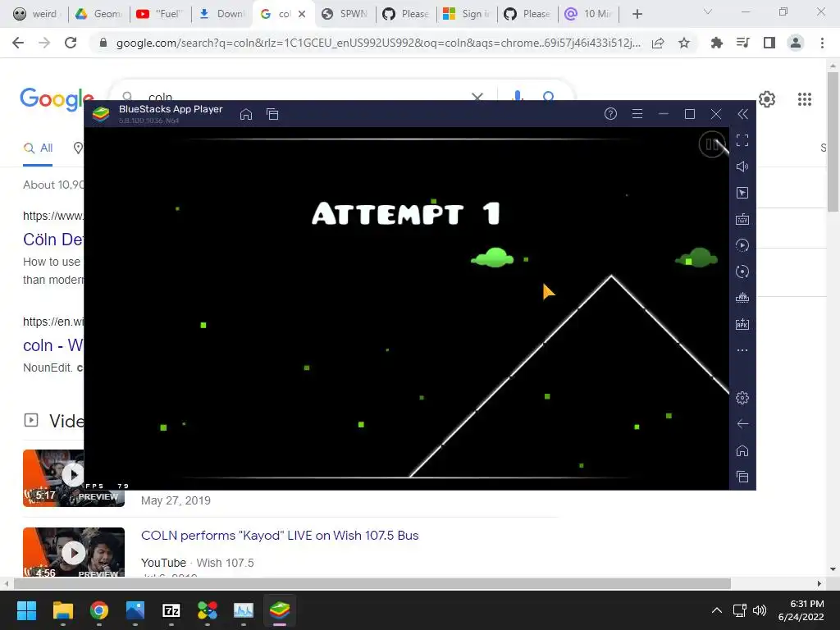Click the horizontal scrollbar at page bottom
The width and height of the screenshot is (840, 630).
click(372, 583)
